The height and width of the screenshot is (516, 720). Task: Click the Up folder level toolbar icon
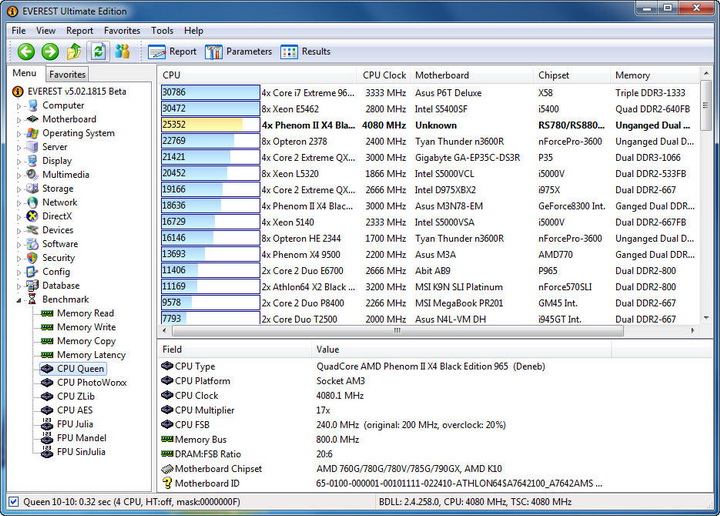coord(73,52)
